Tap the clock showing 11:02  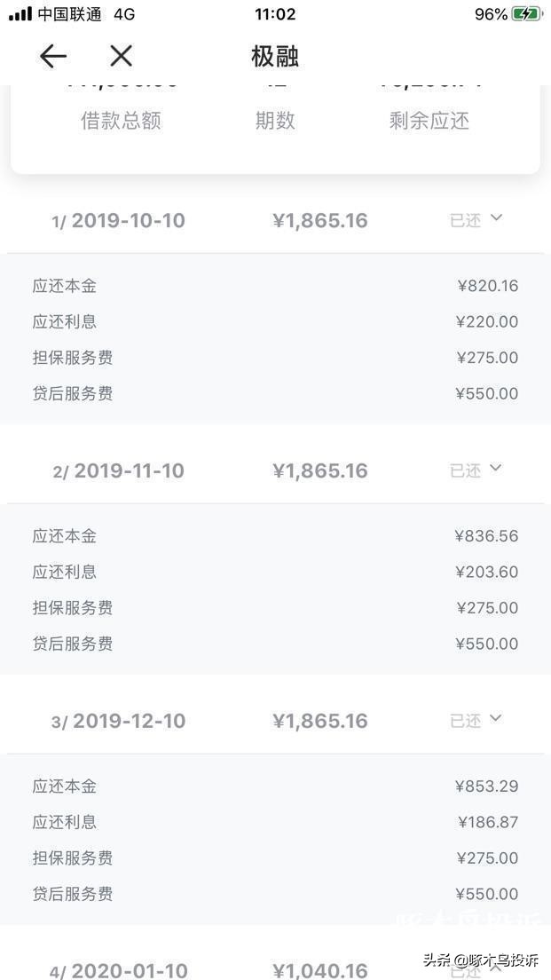click(x=276, y=13)
